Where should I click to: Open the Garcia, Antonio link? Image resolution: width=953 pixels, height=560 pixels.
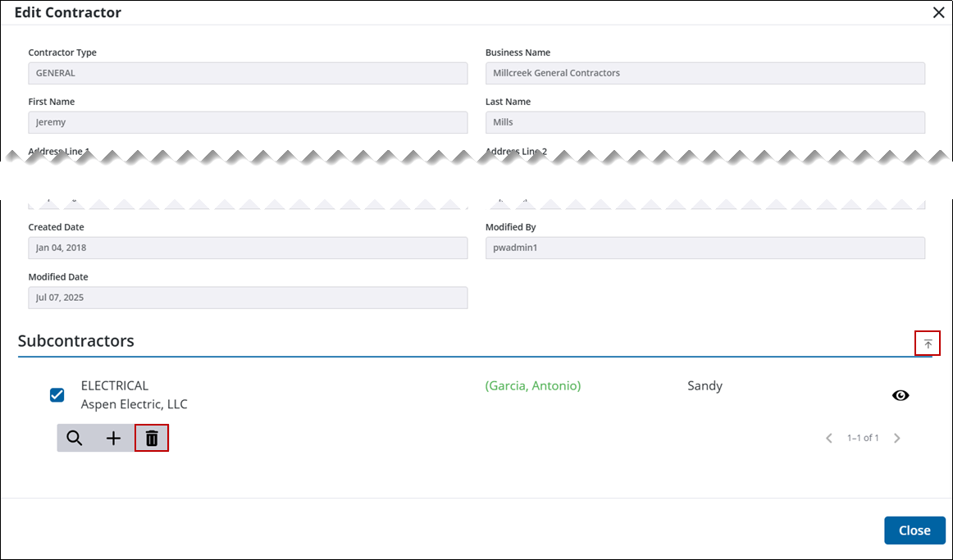532,385
